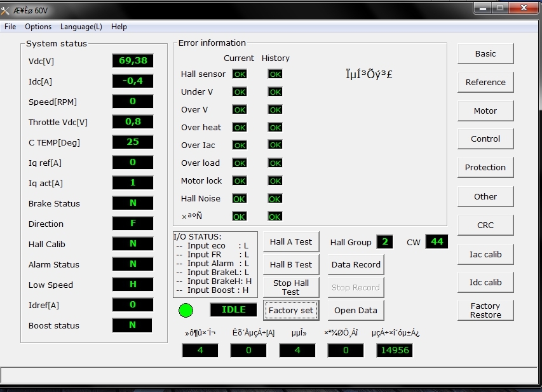Screen dimensions: 542x392
Task: Click the Open Data button
Action: click(356, 311)
